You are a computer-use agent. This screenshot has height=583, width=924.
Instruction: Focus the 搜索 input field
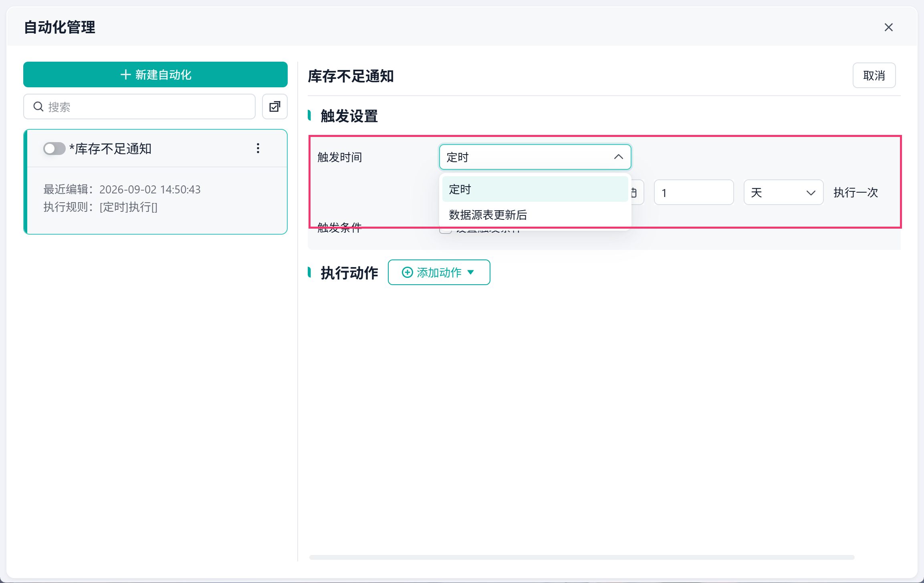coord(139,107)
